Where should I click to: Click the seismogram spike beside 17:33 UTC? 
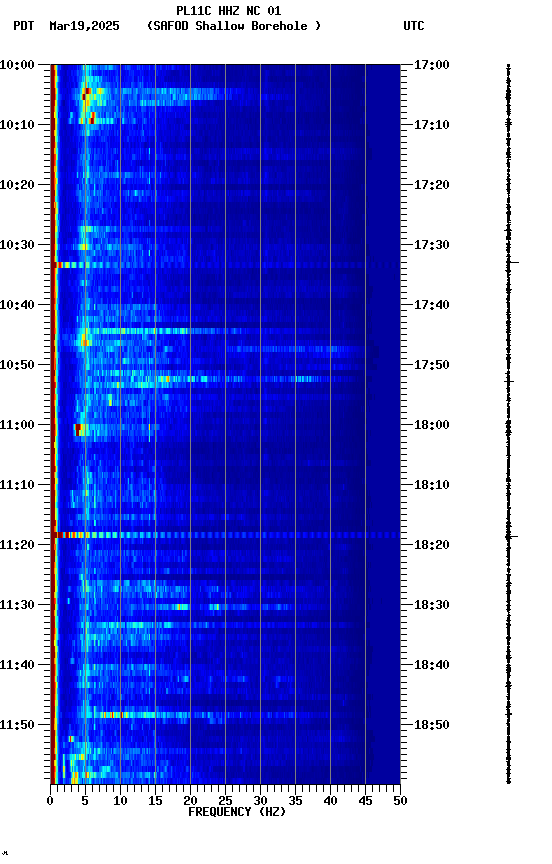point(512,262)
